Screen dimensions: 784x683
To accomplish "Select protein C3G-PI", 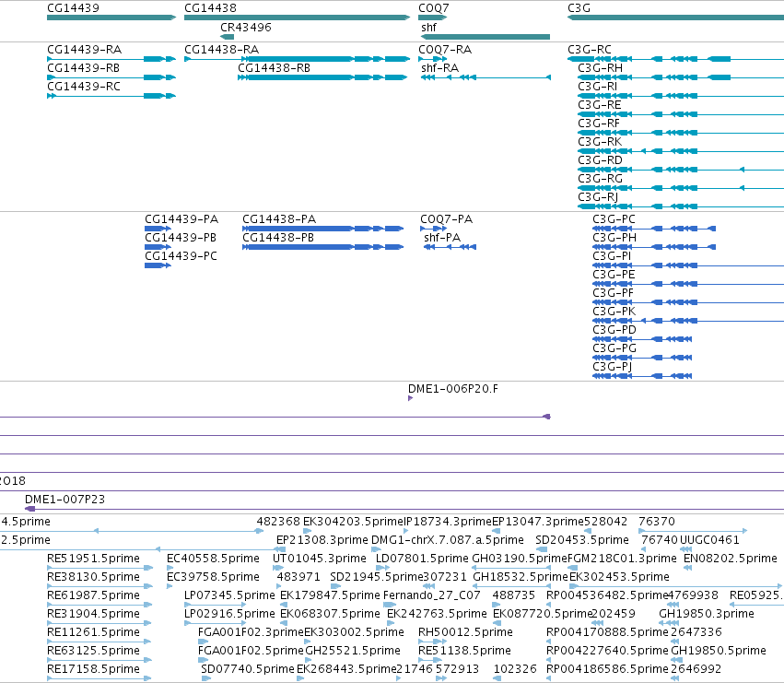I will pos(612,256).
